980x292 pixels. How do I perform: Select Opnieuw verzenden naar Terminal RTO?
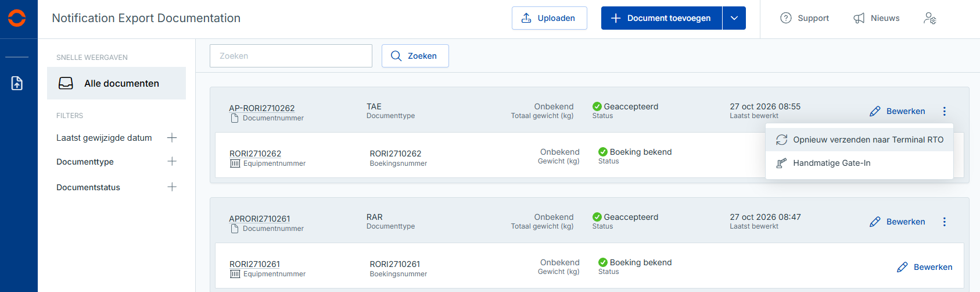(x=860, y=140)
